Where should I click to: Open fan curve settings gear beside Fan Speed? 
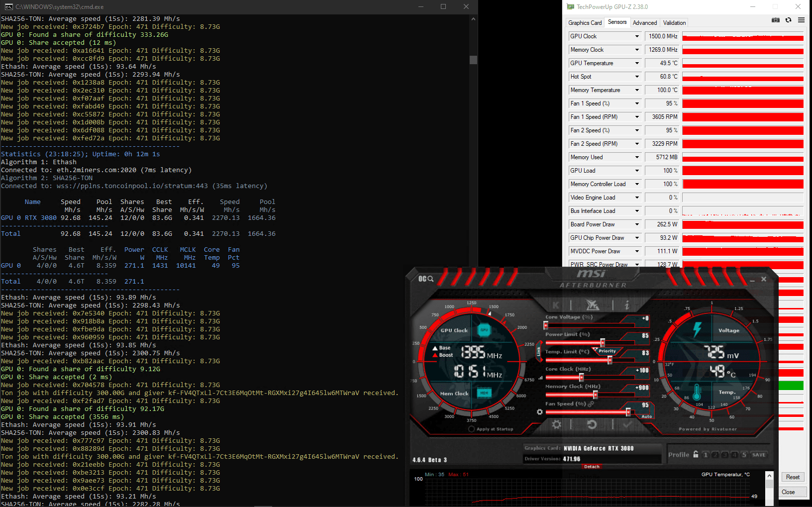(539, 412)
